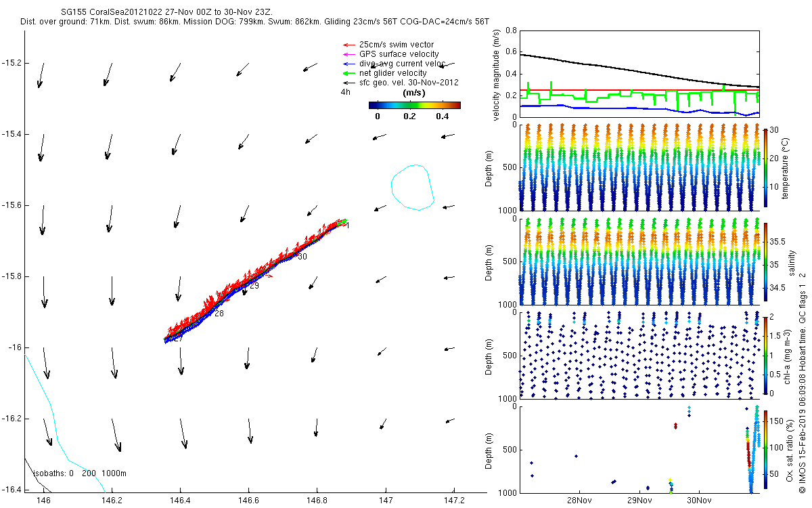Click the chl-a (mg m-3) colorbar
Screen dimensions: 812x508
(765, 355)
